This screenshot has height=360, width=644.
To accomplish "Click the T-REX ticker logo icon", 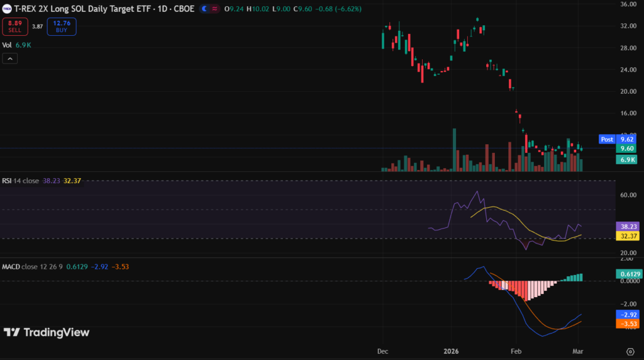I will pos(7,9).
